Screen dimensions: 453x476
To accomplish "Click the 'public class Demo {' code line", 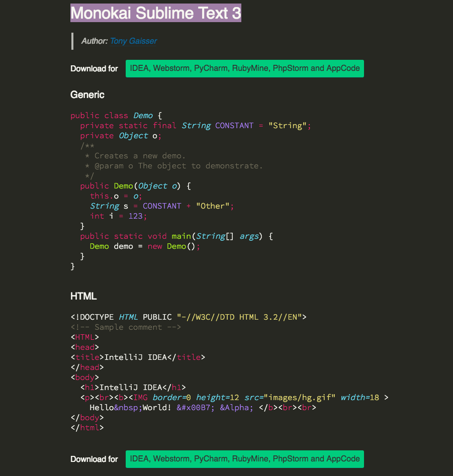I will (116, 116).
